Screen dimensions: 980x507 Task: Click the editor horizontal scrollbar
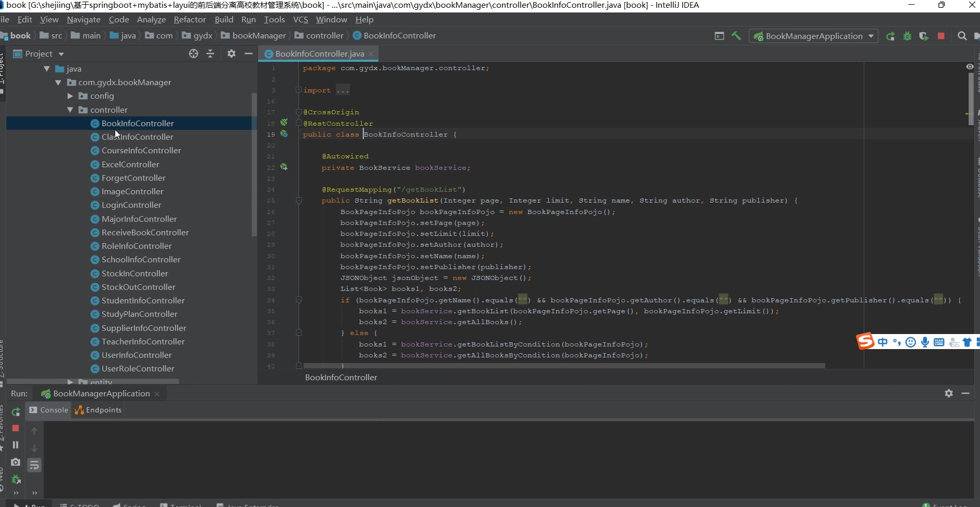(x=563, y=366)
